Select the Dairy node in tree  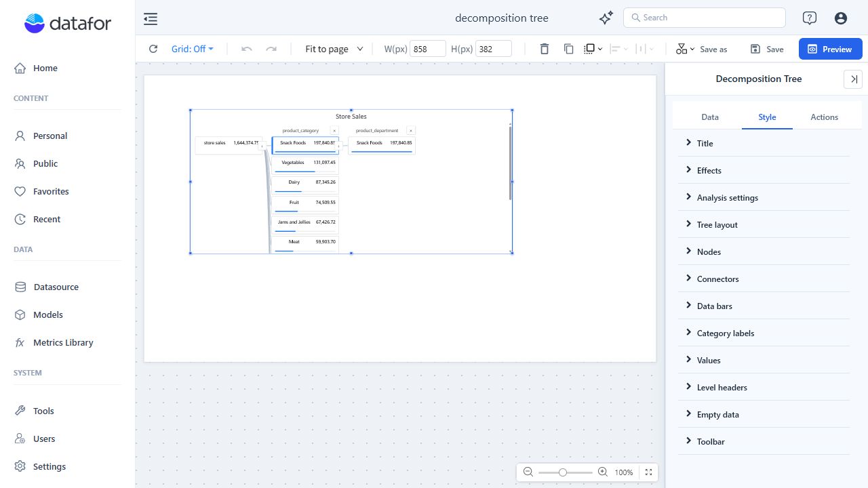(305, 184)
